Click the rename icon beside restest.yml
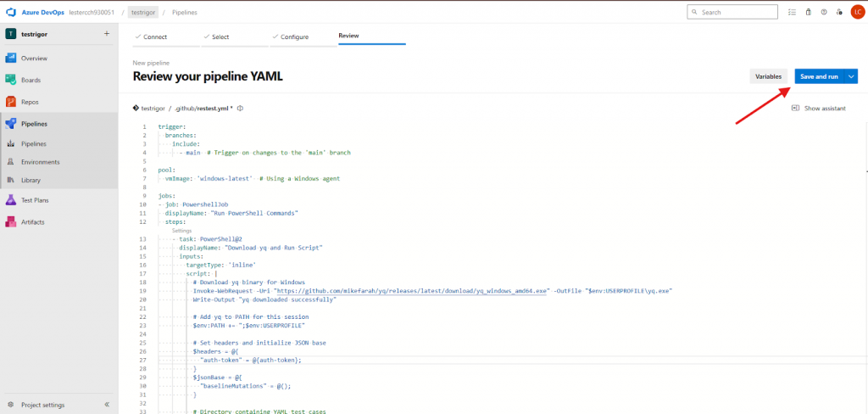868x414 pixels. tap(241, 109)
